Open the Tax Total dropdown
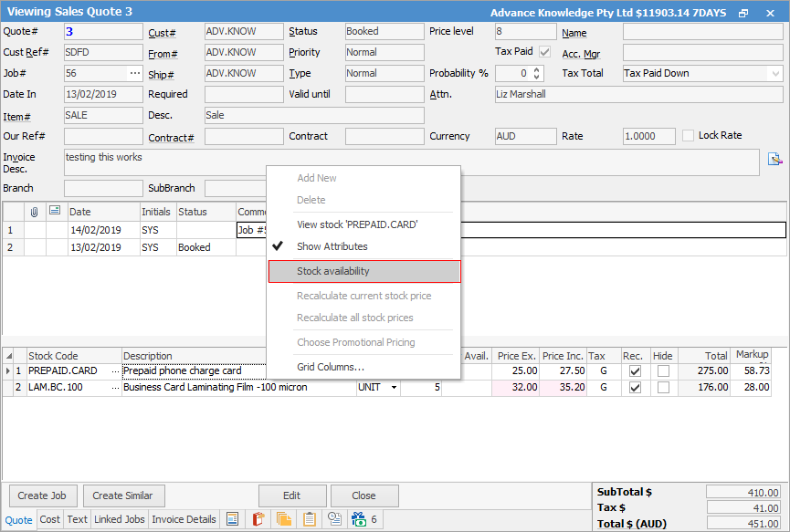Viewport: 790px width, 532px height. point(775,73)
